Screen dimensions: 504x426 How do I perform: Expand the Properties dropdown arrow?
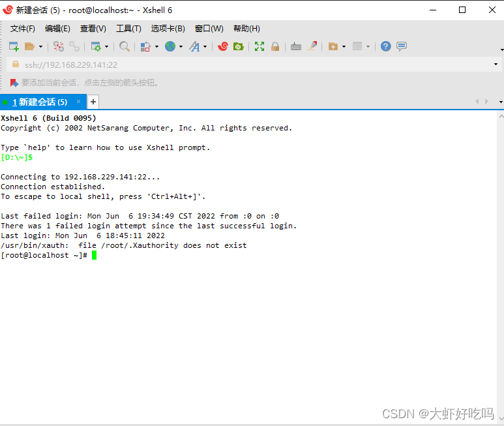point(106,46)
